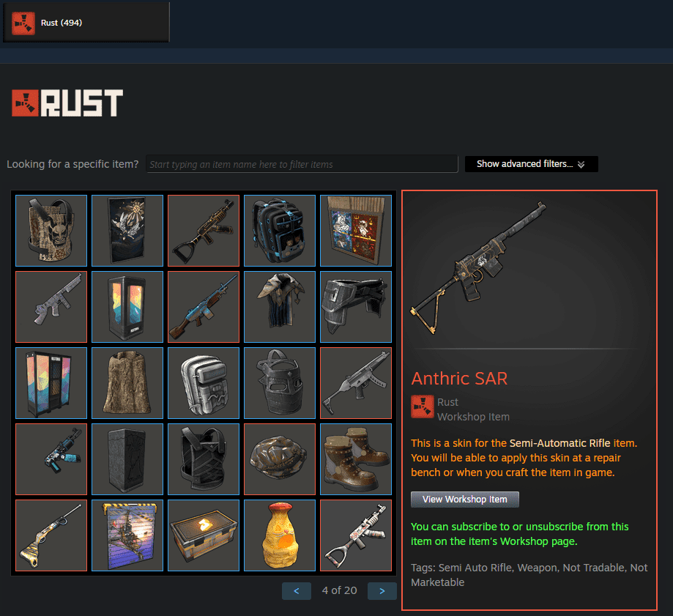
Task: Click the large Anthric SAR preview image
Action: click(478, 268)
